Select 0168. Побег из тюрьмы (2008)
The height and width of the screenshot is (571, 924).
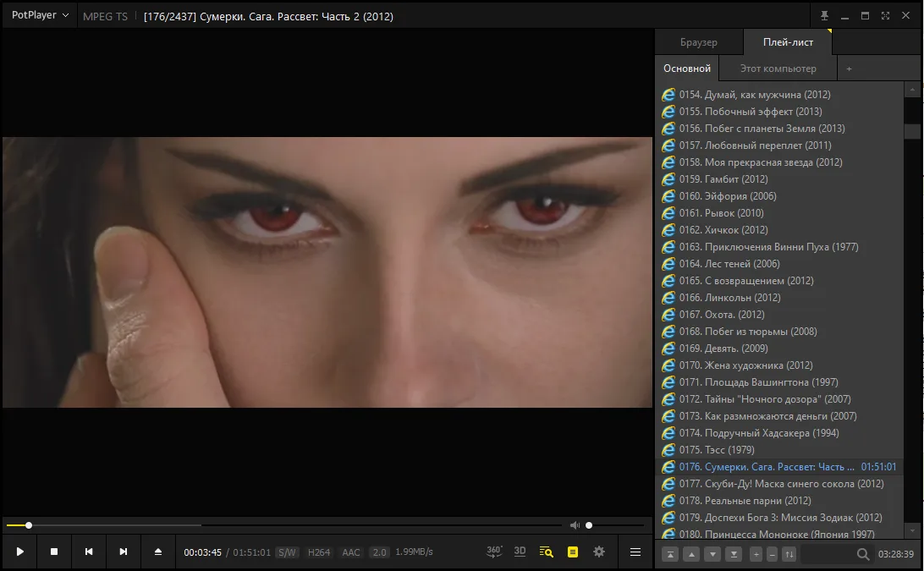(778, 332)
